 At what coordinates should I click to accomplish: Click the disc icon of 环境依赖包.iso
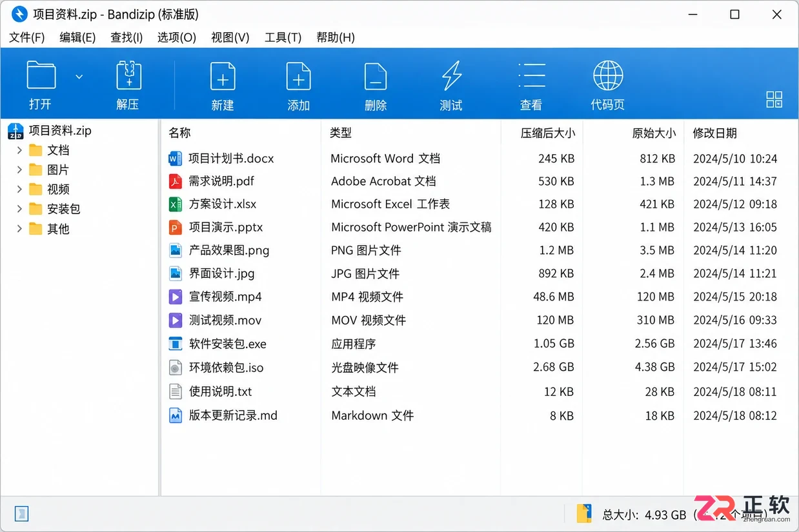click(175, 368)
